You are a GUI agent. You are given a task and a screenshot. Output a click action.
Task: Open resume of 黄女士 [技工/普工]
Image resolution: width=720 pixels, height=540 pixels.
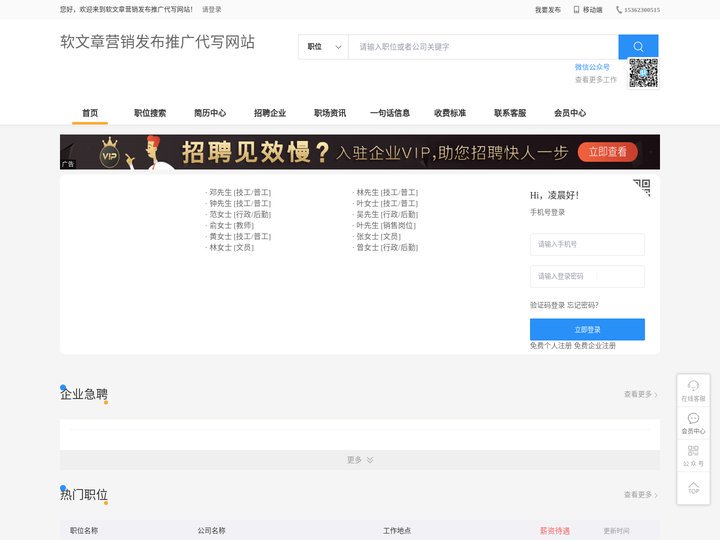click(240, 236)
